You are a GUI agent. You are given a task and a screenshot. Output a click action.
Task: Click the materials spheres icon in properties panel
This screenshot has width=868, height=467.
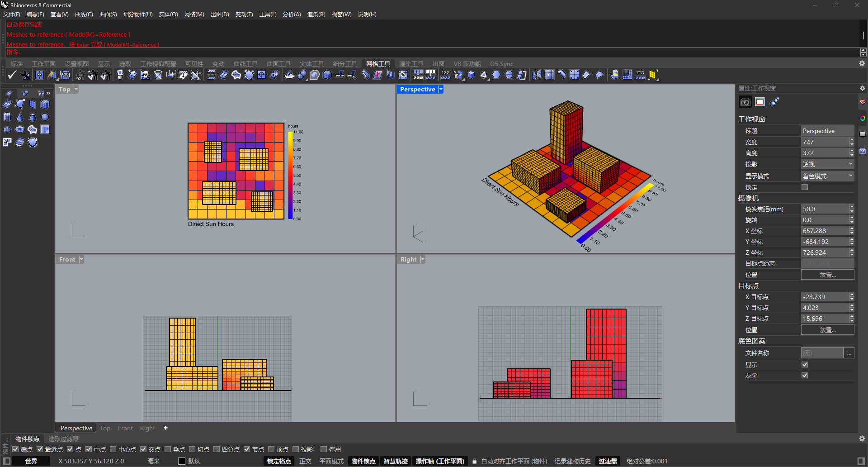point(775,102)
